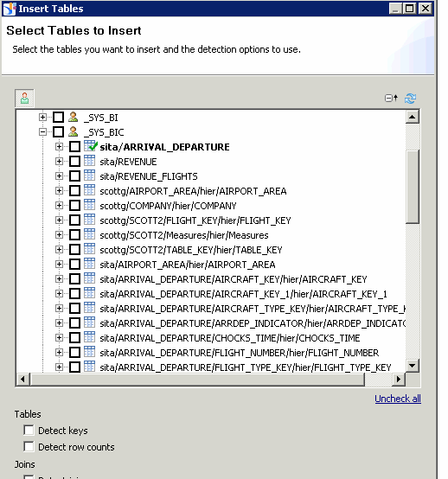Enable the Detect keys checkbox
The height and width of the screenshot is (479, 448).
click(x=29, y=430)
